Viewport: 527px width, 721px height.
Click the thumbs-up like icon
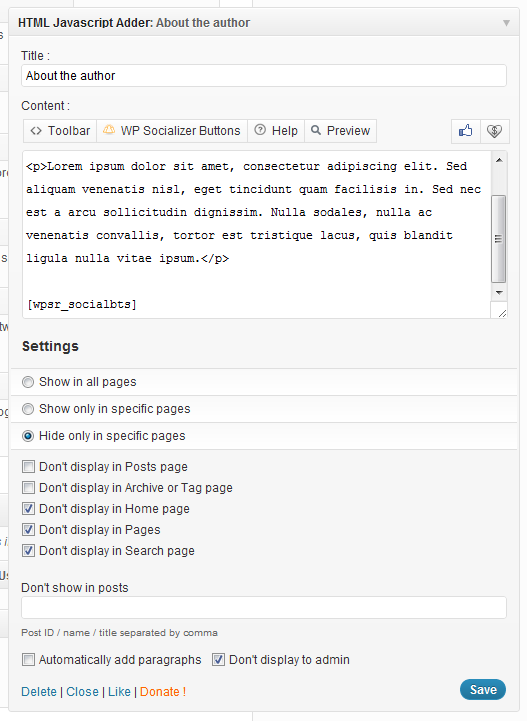tap(466, 131)
